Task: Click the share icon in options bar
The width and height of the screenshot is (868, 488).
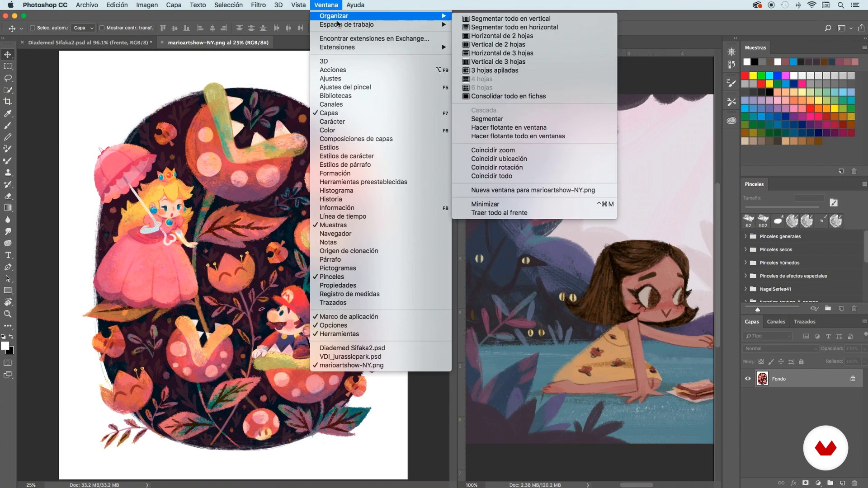Action: (862, 28)
